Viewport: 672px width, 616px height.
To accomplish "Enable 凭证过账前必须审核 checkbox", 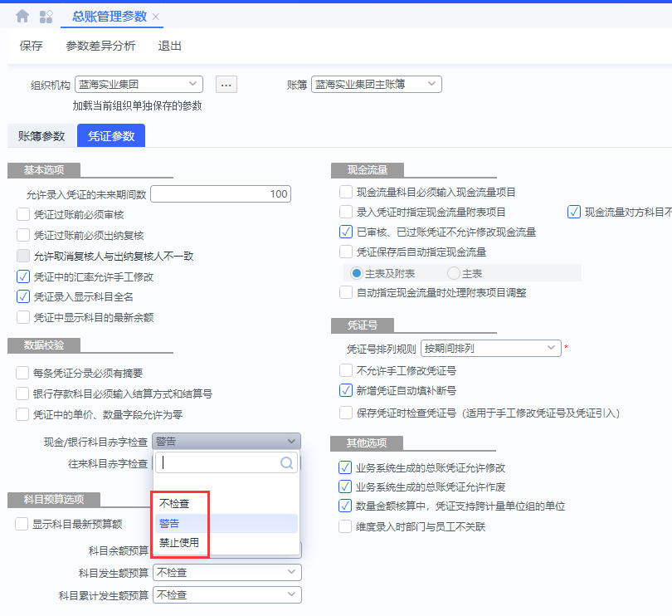I will point(23,214).
